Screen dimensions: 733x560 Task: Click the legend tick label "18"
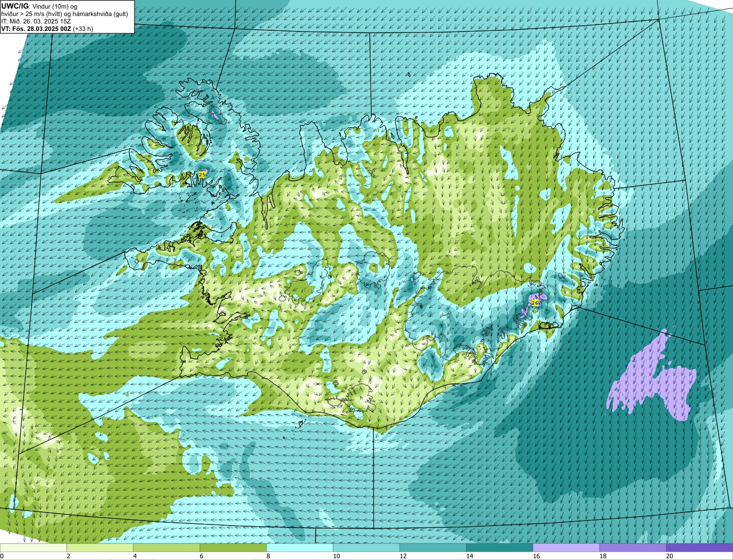(x=603, y=556)
